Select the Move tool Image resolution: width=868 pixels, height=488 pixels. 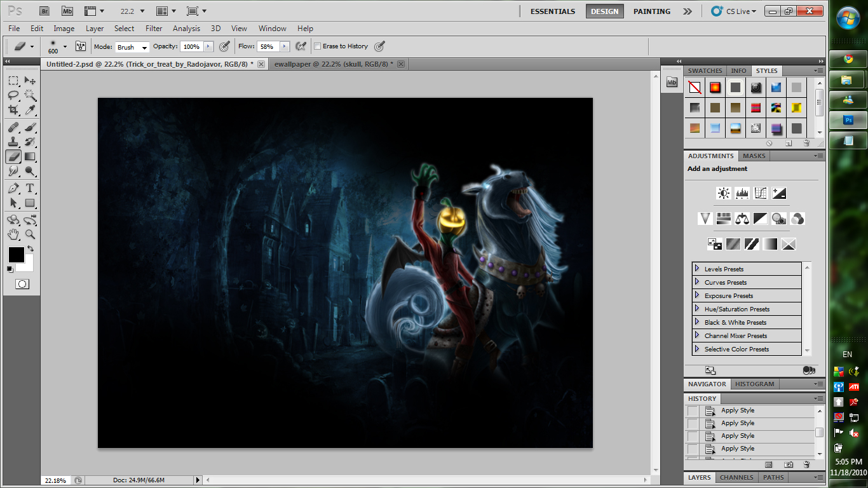[30, 81]
